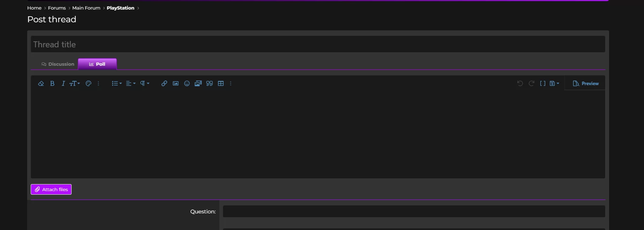This screenshot has width=644, height=230.
Task: Open the paragraph format dropdown
Action: pos(145,83)
